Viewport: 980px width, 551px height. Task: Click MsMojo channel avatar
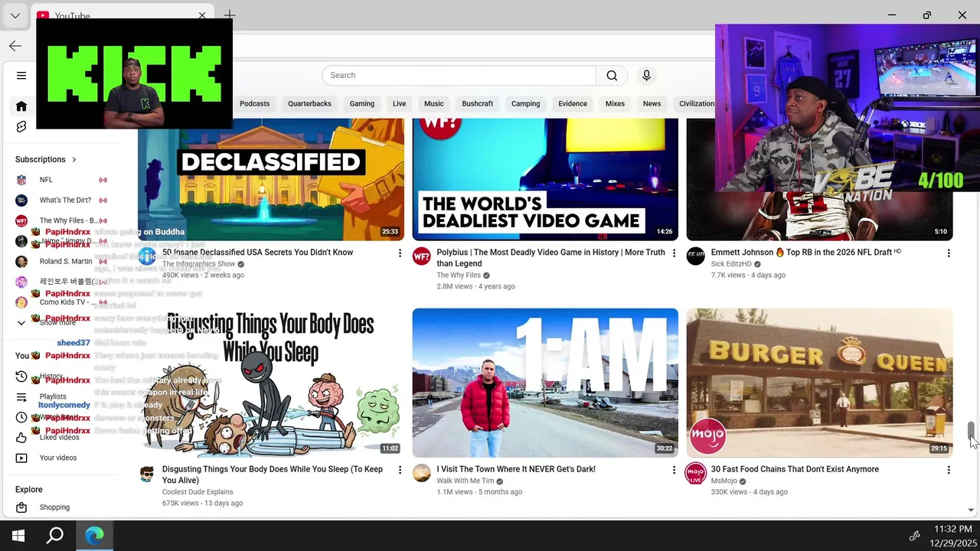695,474
